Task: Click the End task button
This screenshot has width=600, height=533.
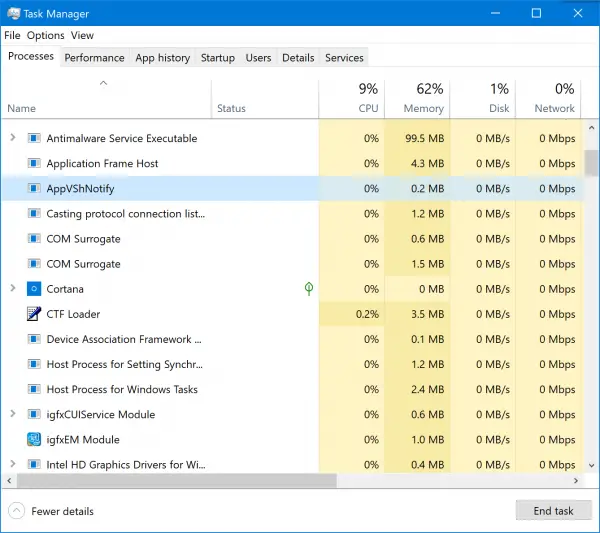Action: point(553,511)
